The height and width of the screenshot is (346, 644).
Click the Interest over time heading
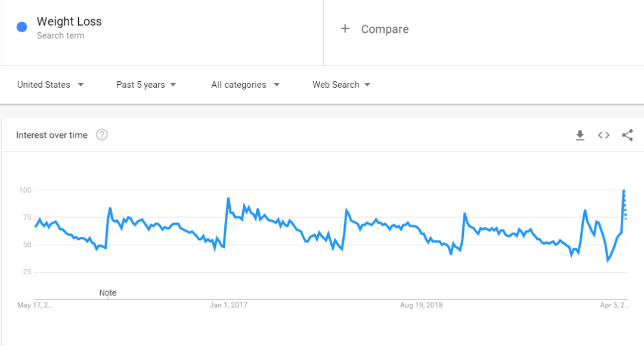point(52,135)
